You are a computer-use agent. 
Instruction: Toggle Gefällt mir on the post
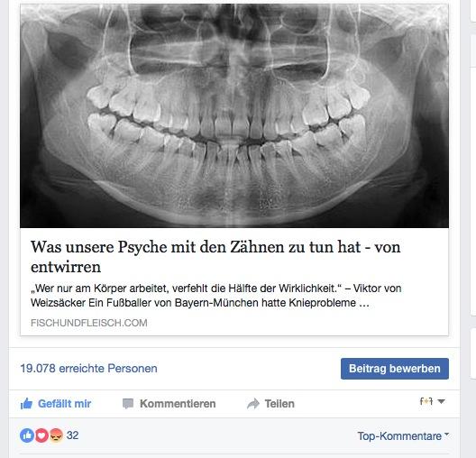pyautogui.click(x=64, y=404)
